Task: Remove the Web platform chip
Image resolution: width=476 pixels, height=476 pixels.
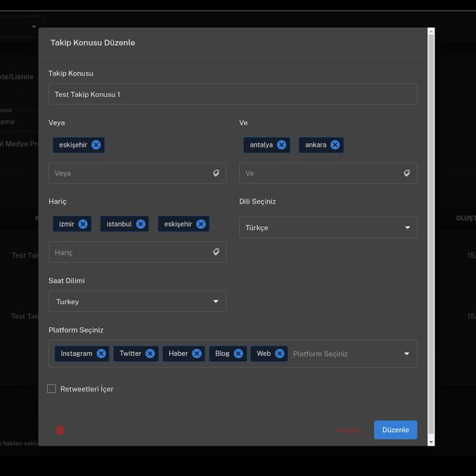Action: click(x=280, y=354)
